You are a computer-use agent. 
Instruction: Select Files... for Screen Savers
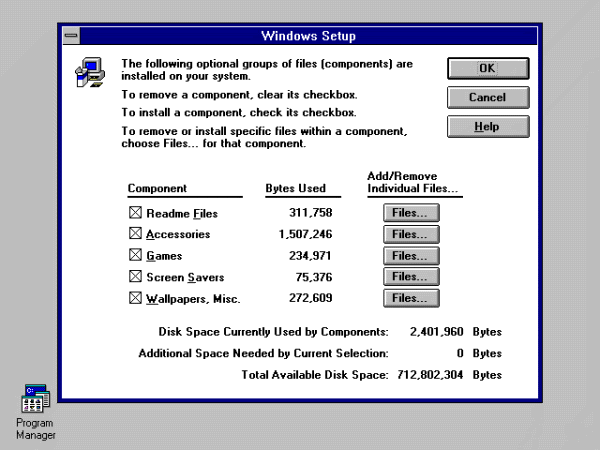tap(411, 277)
